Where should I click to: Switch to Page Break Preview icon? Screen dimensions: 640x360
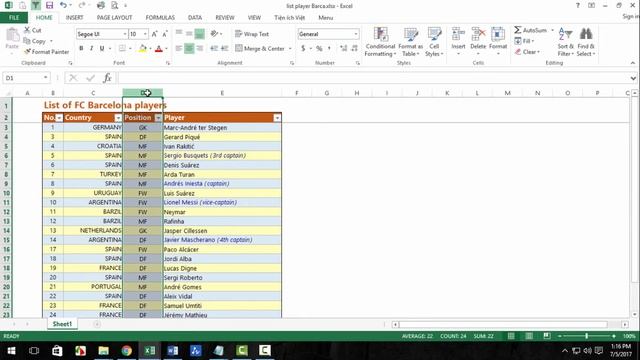(547, 336)
